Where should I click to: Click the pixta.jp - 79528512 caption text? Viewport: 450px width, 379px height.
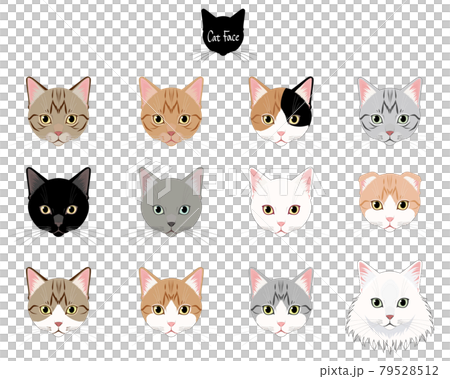[379, 371]
